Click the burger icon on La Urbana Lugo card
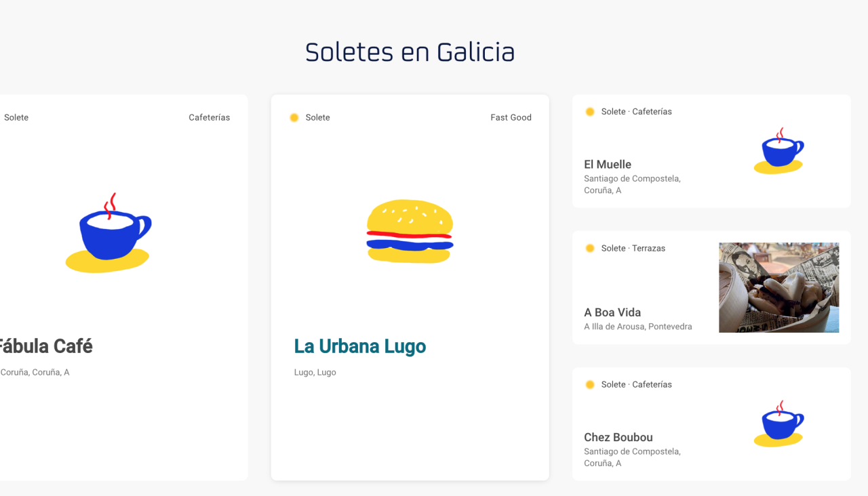This screenshot has height=496, width=868. click(x=410, y=232)
